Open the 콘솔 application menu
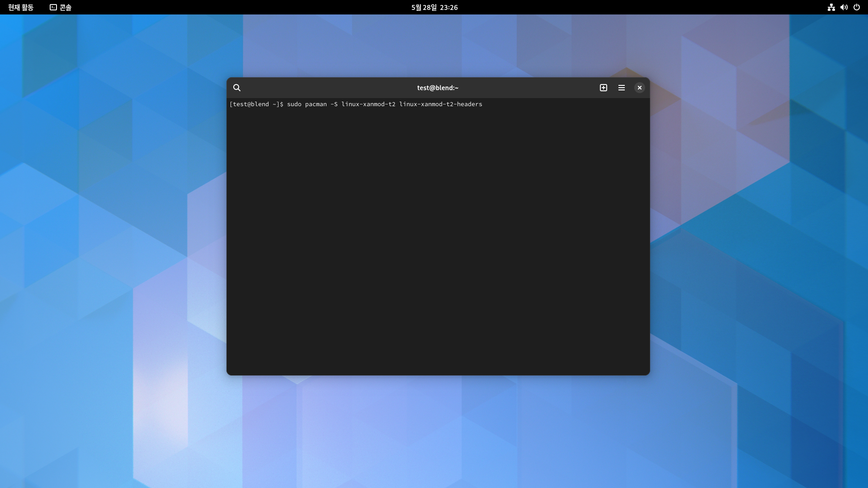This screenshot has height=488, width=868. tap(66, 7)
